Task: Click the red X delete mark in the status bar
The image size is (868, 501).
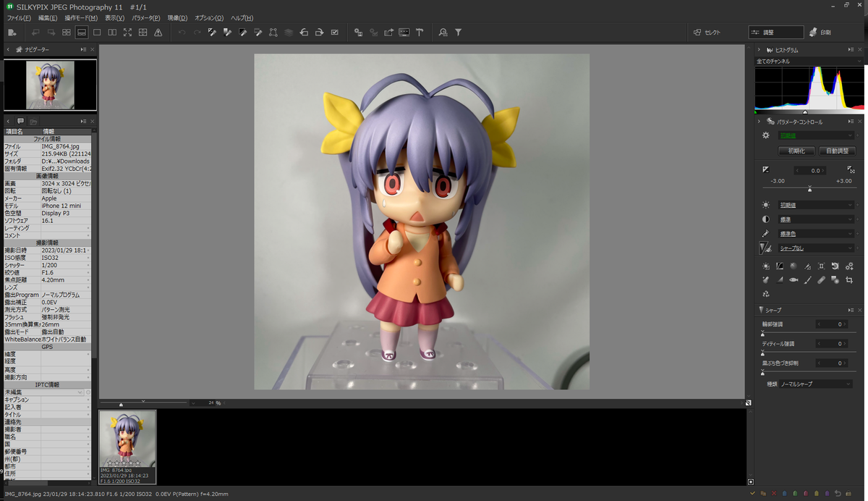Action: tap(773, 494)
